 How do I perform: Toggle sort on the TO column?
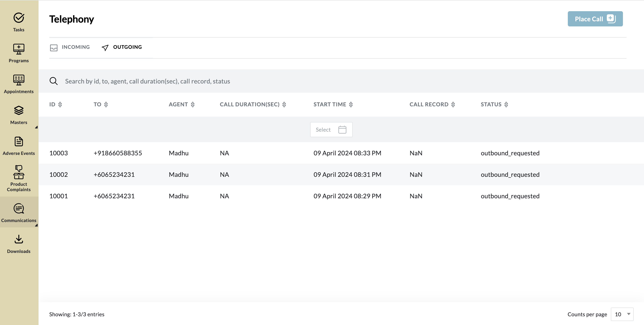(x=106, y=105)
